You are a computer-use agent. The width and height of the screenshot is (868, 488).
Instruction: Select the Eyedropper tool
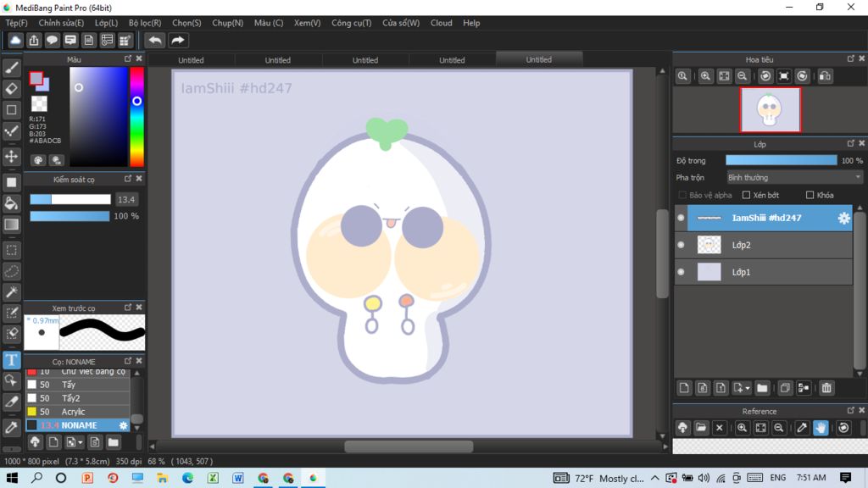[11, 427]
